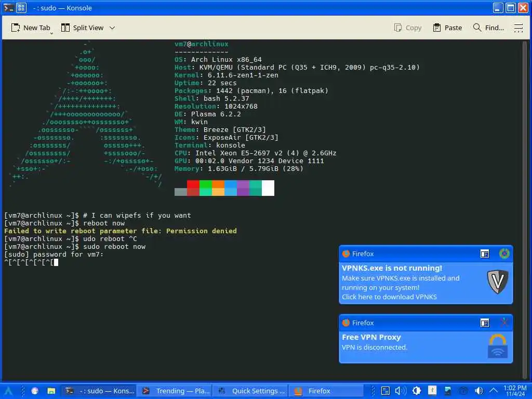Switch to the 'sudo — Kons...' taskbar entry

coord(99,391)
